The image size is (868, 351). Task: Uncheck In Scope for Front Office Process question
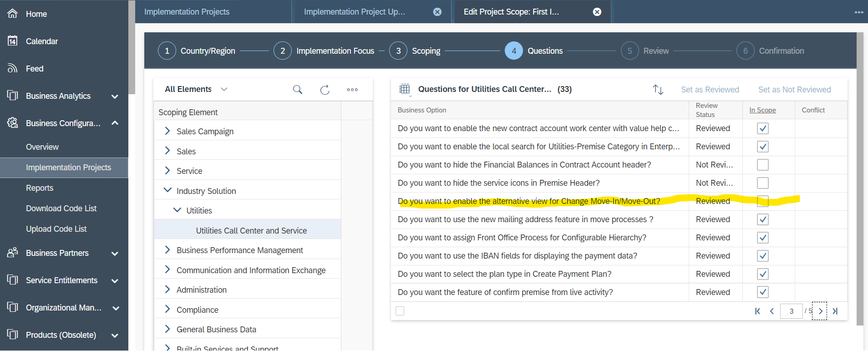pyautogui.click(x=763, y=238)
